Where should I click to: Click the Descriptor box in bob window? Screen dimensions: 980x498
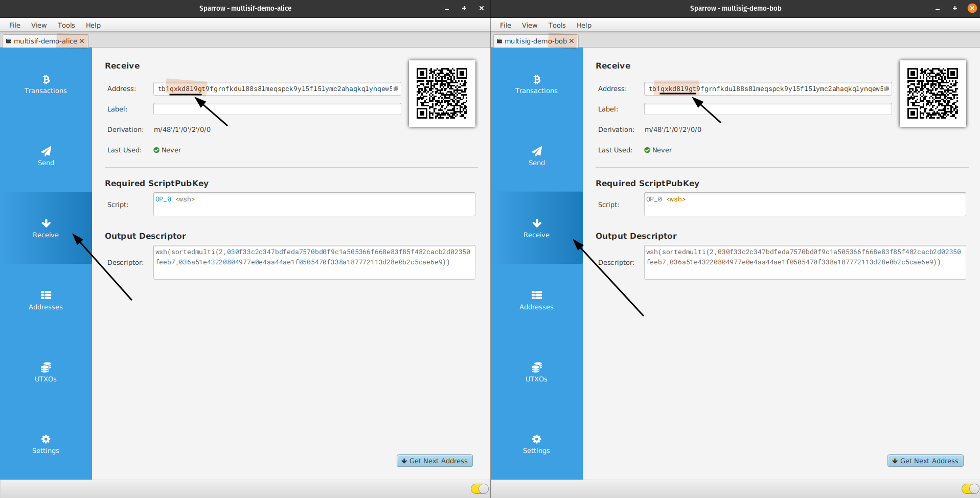pos(805,262)
